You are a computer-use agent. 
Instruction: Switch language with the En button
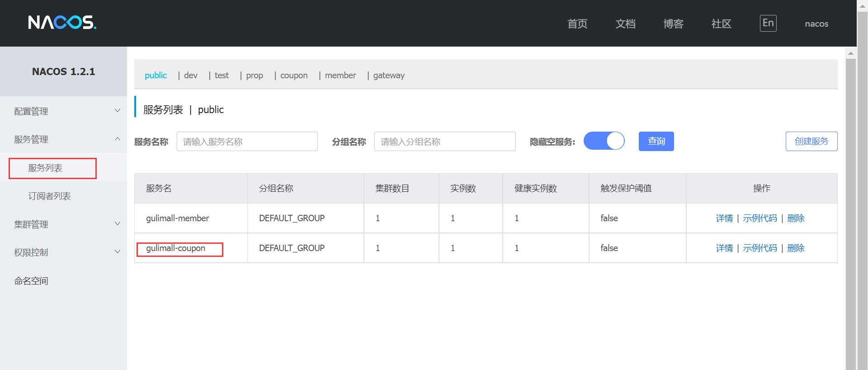[x=768, y=23]
